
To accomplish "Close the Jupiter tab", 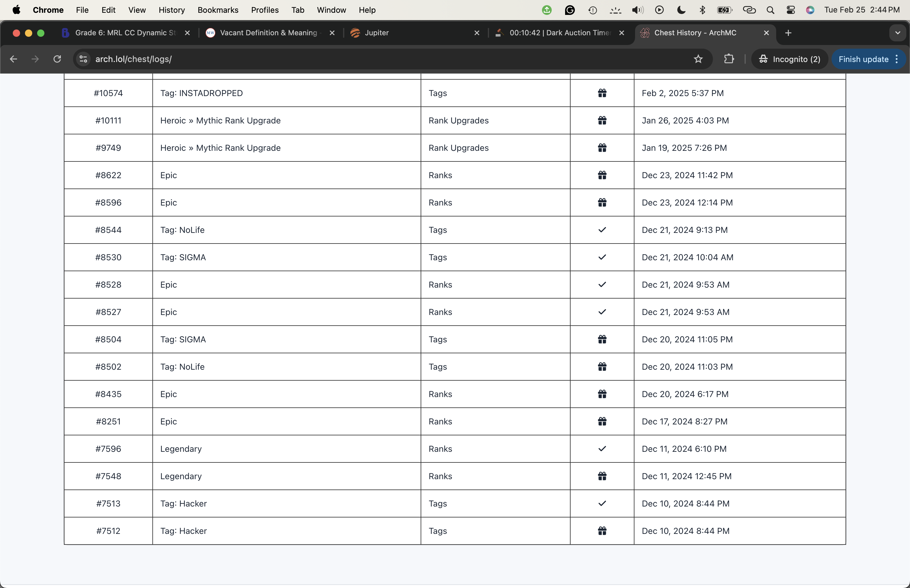I will (477, 33).
